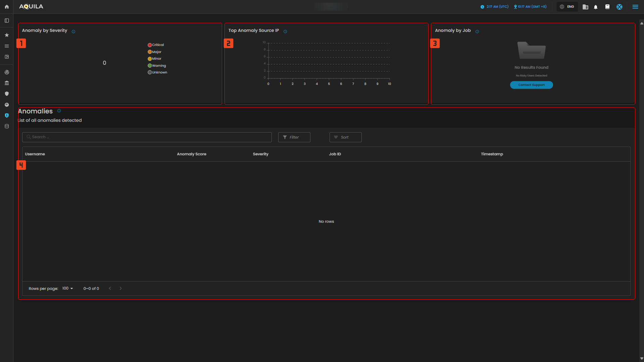
Task: Toggle the Critical legend item
Action: 156,45
